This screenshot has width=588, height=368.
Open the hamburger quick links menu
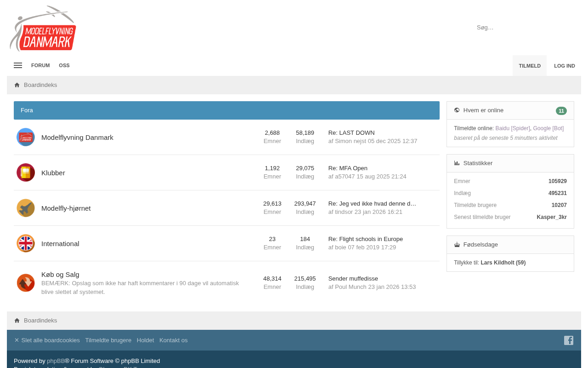point(18,65)
